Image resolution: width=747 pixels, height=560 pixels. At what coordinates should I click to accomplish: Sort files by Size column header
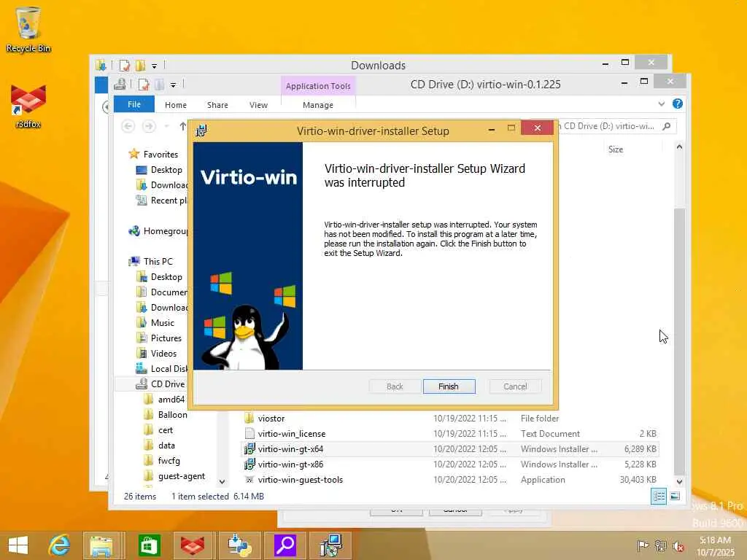tap(616, 149)
